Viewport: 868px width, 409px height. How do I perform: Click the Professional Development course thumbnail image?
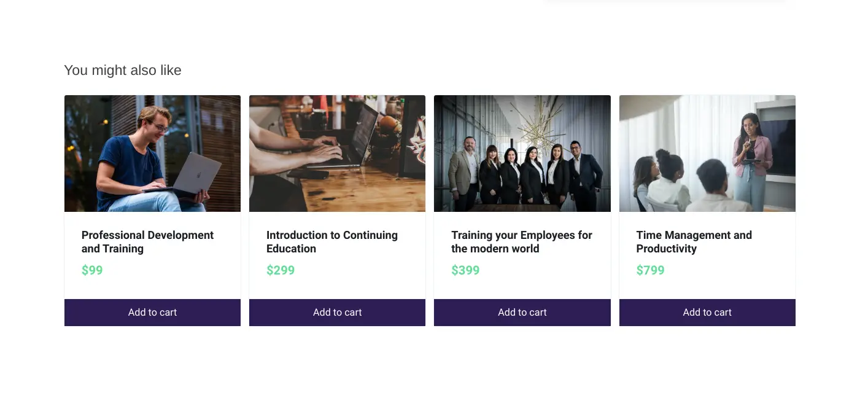coord(152,153)
